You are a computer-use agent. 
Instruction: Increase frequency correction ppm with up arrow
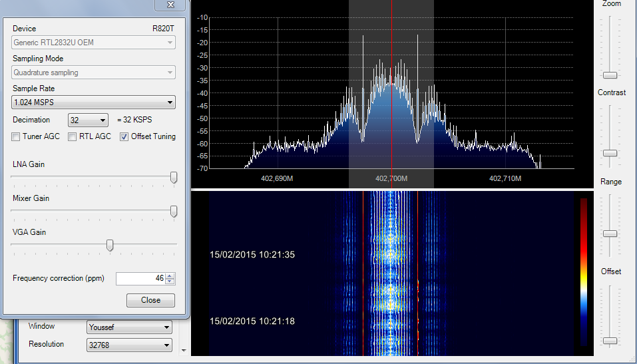170,276
